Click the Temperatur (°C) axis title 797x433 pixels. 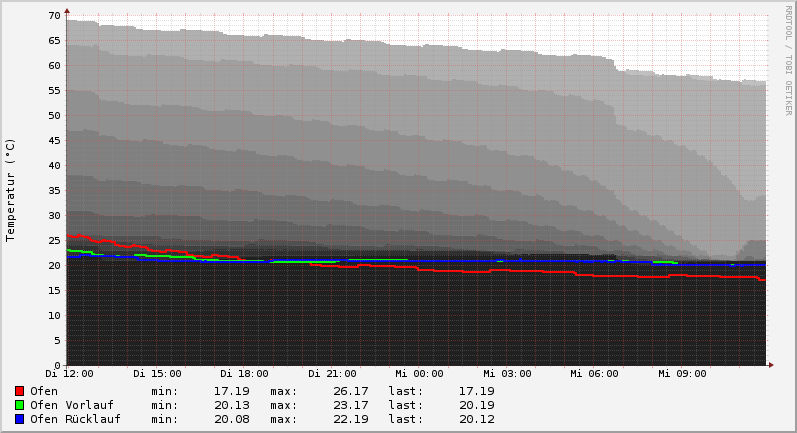click(x=11, y=190)
